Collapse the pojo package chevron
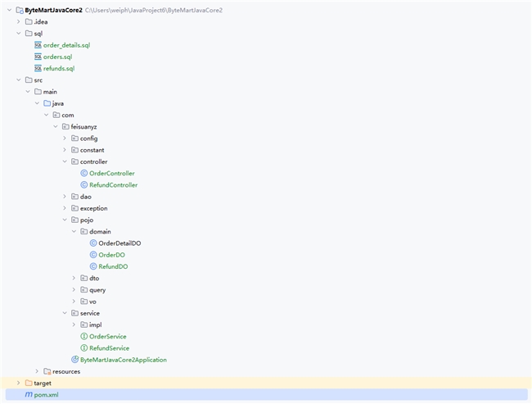The height and width of the screenshot is (404, 532). (65, 220)
